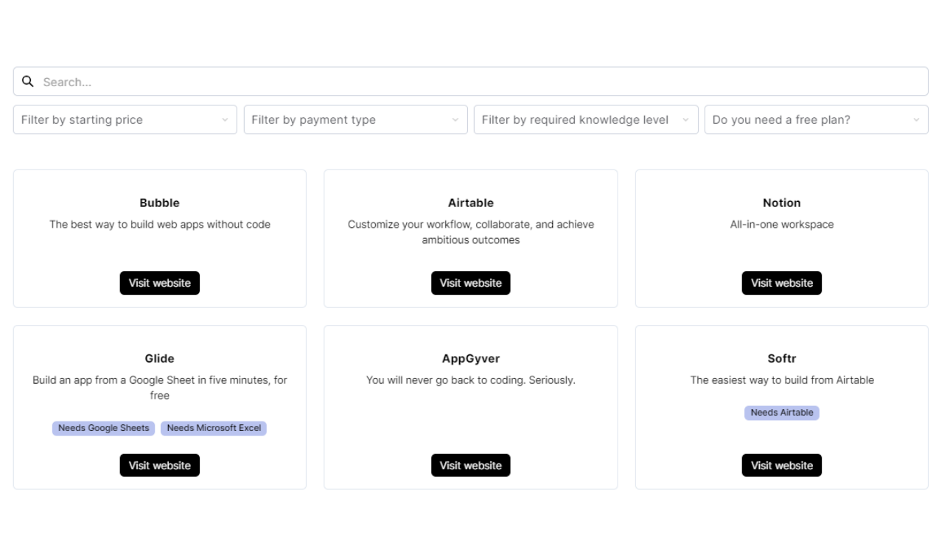Visit the AppGyver website

pyautogui.click(x=470, y=465)
